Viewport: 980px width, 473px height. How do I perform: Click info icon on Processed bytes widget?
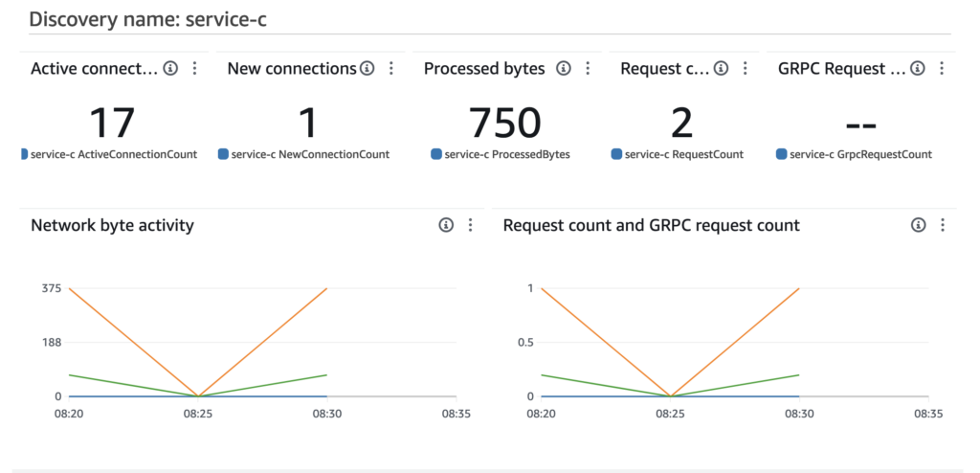point(564,68)
